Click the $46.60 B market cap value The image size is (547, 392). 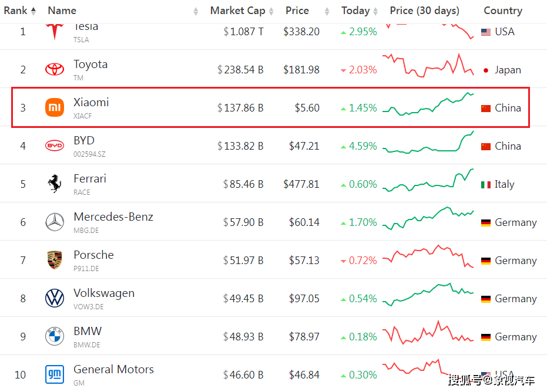click(x=243, y=375)
